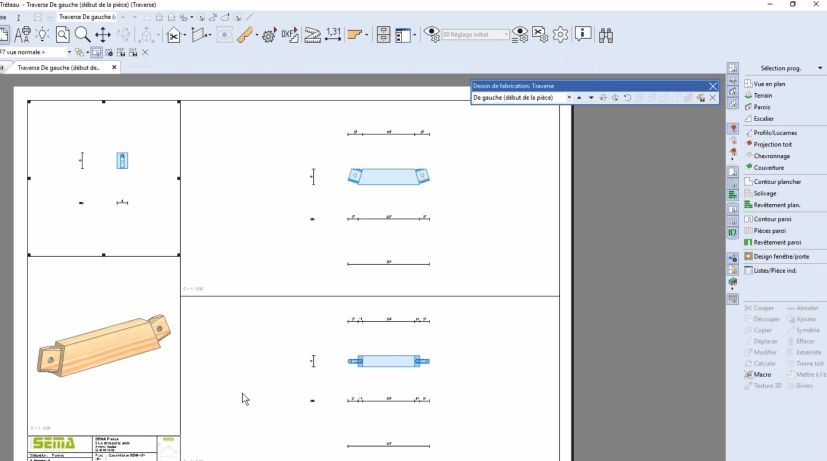Toggle the eye visibility icon beside Réglage initial
Screen dimensions: 827x461
tap(433, 35)
